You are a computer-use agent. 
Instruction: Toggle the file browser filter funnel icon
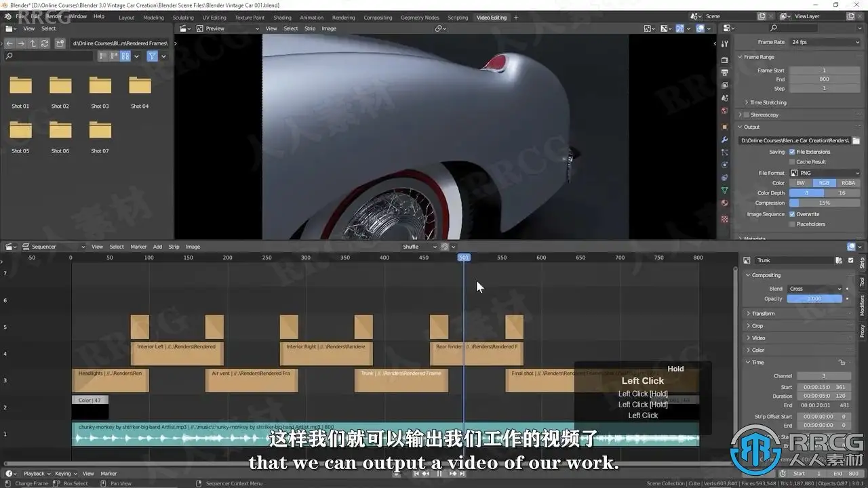tap(152, 56)
